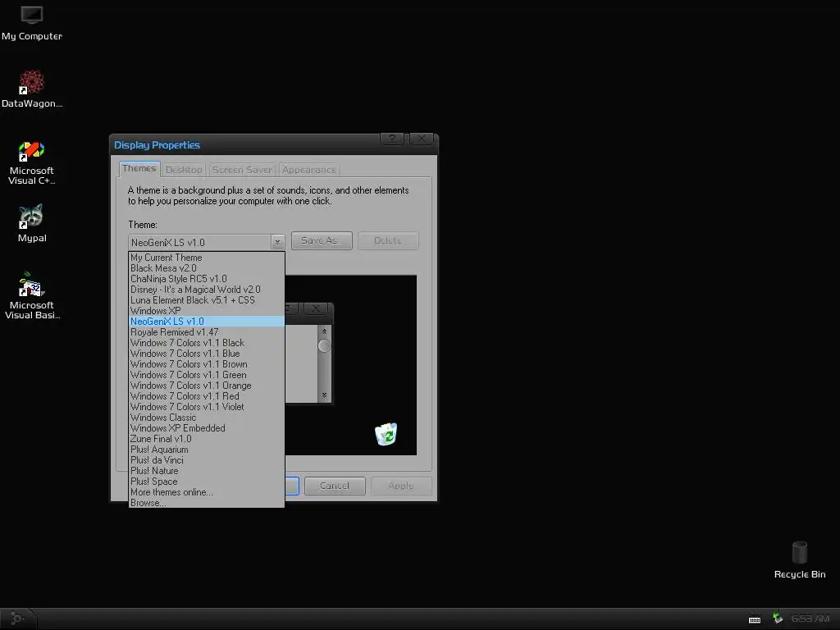This screenshot has height=630, width=840.
Task: Select the Plus! Nature theme
Action: 206,471
